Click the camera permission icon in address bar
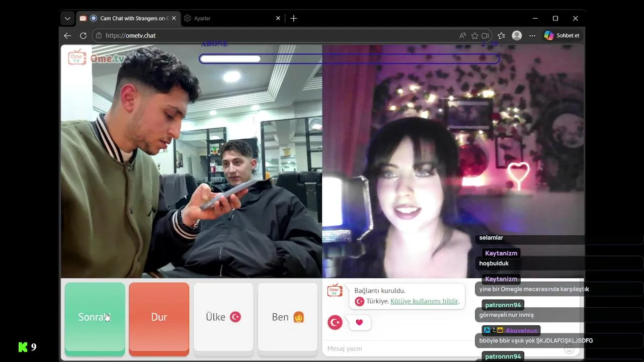The height and width of the screenshot is (362, 644). [x=486, y=36]
